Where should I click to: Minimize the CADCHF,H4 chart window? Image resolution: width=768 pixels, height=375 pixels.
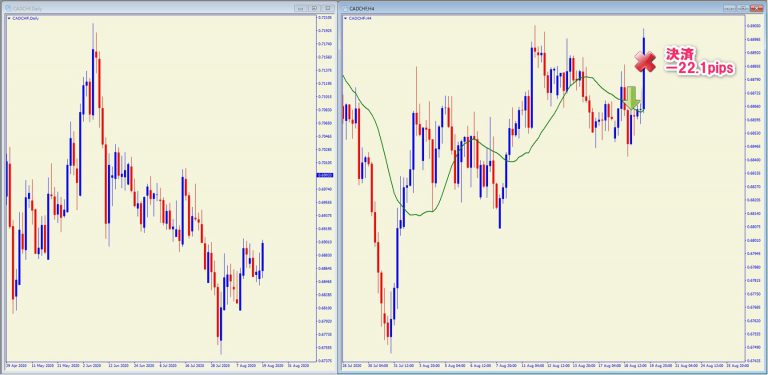(730, 8)
